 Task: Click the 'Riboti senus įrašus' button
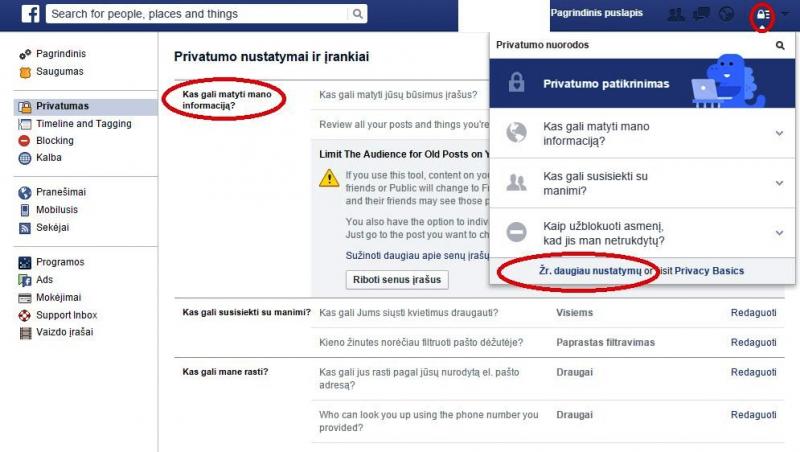(397, 280)
